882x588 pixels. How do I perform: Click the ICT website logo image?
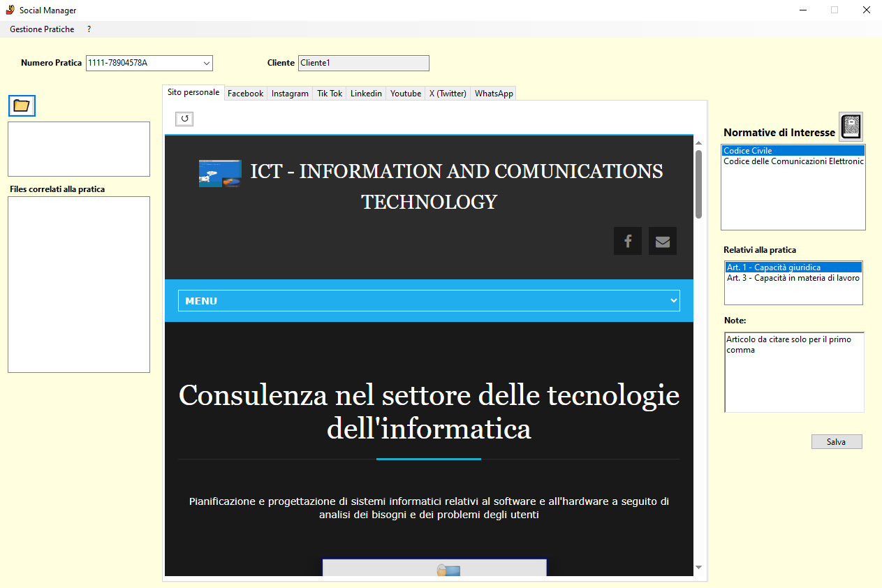pos(220,173)
